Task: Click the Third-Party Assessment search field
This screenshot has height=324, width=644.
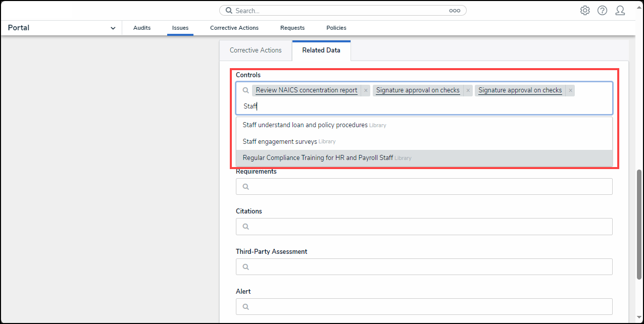Action: [424, 267]
